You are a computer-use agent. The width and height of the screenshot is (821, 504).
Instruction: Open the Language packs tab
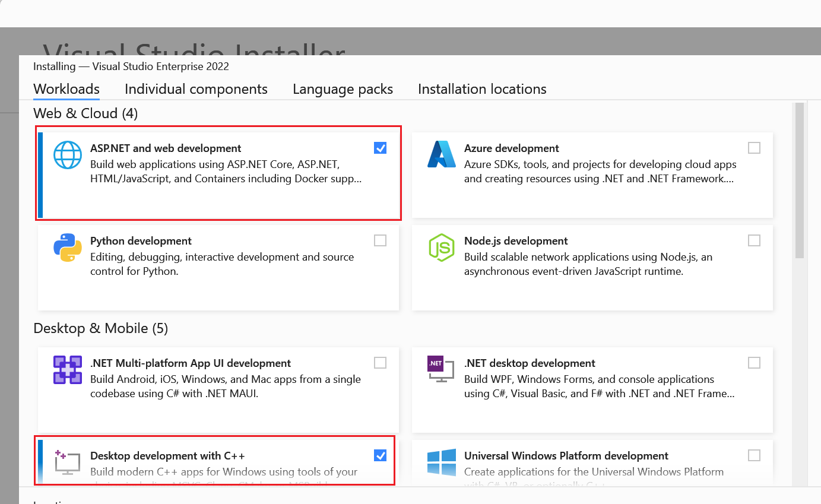[x=343, y=89]
